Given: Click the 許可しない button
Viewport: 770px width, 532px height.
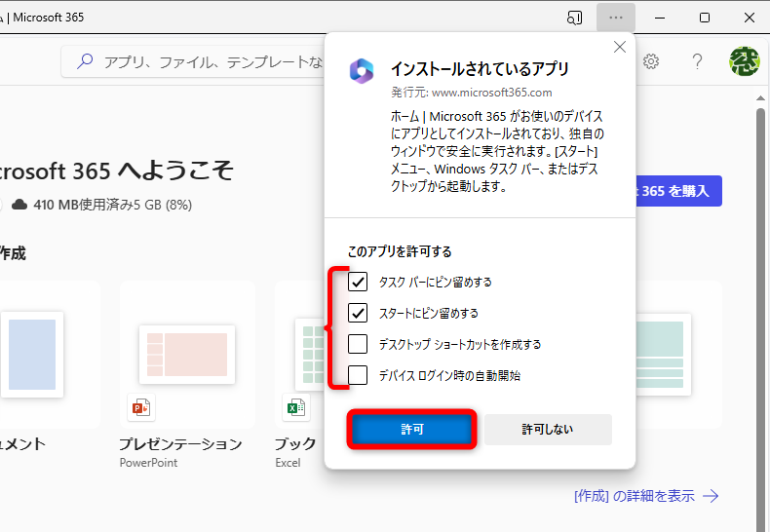Looking at the screenshot, I should (x=548, y=430).
